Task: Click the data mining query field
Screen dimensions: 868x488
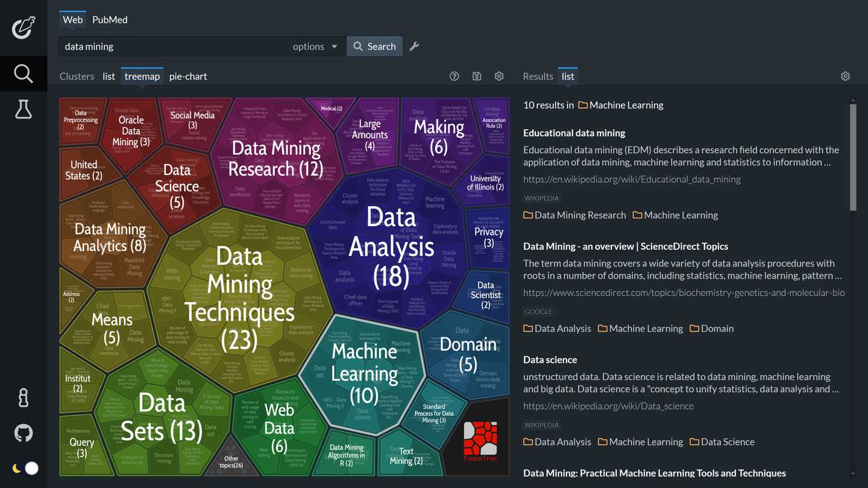Action: point(175,46)
